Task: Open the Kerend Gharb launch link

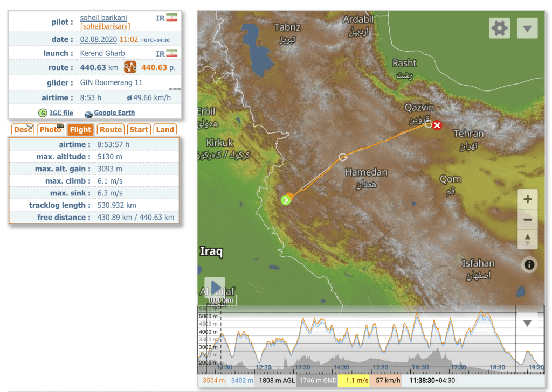Action: tap(102, 53)
